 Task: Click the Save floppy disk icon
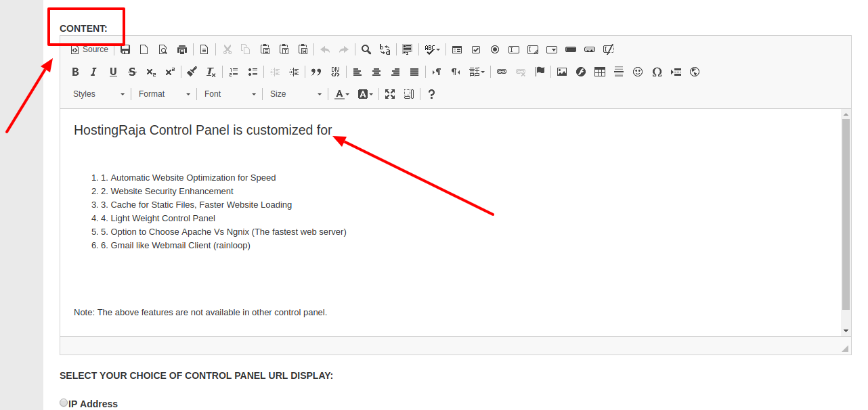coord(125,49)
